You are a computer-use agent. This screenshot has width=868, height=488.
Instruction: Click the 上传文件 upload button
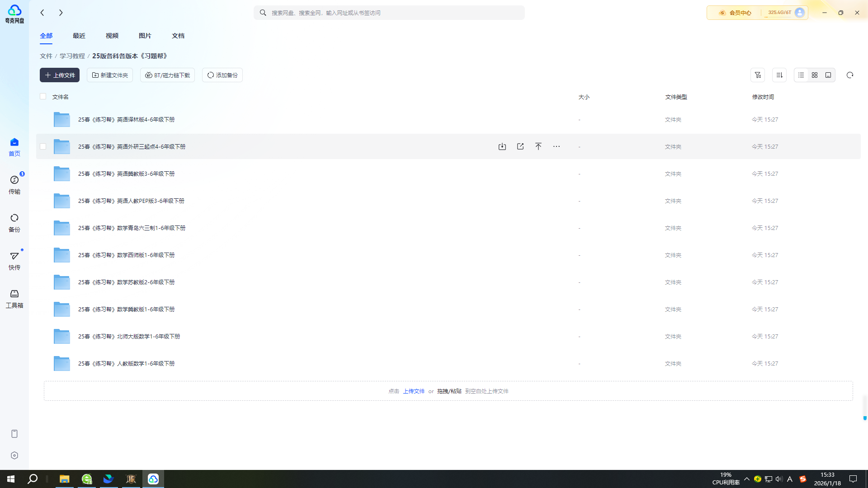pos(60,75)
